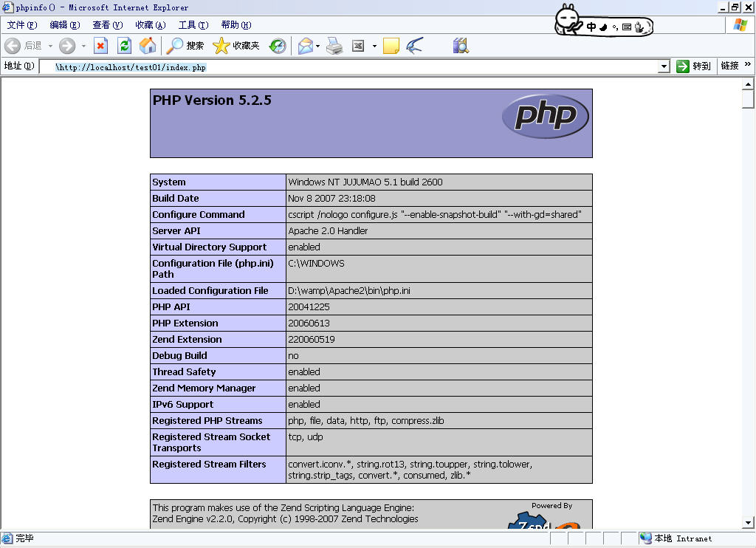Image resolution: width=756 pixels, height=548 pixels.
Task: Click the 完毕 status bar text
Action: [24, 538]
